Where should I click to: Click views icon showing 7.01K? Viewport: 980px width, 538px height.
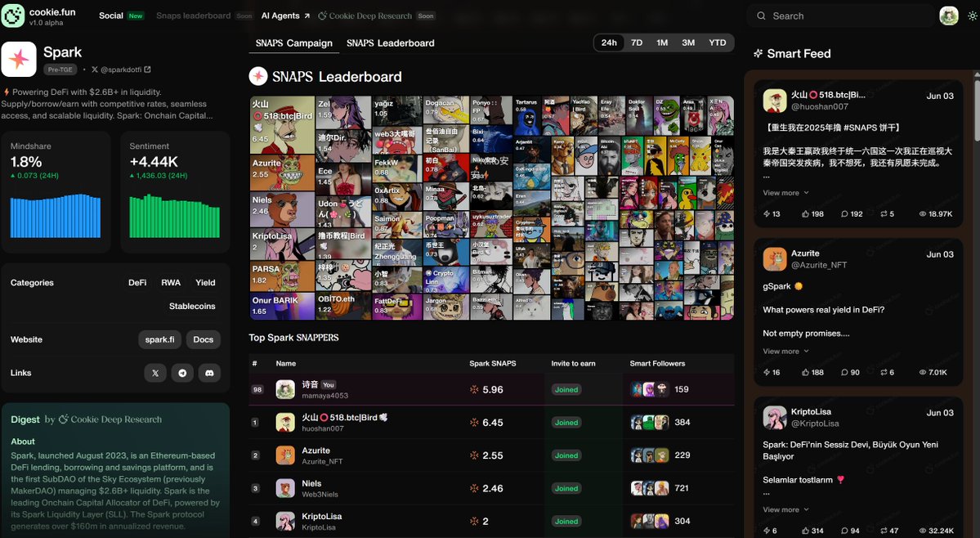(x=923, y=372)
